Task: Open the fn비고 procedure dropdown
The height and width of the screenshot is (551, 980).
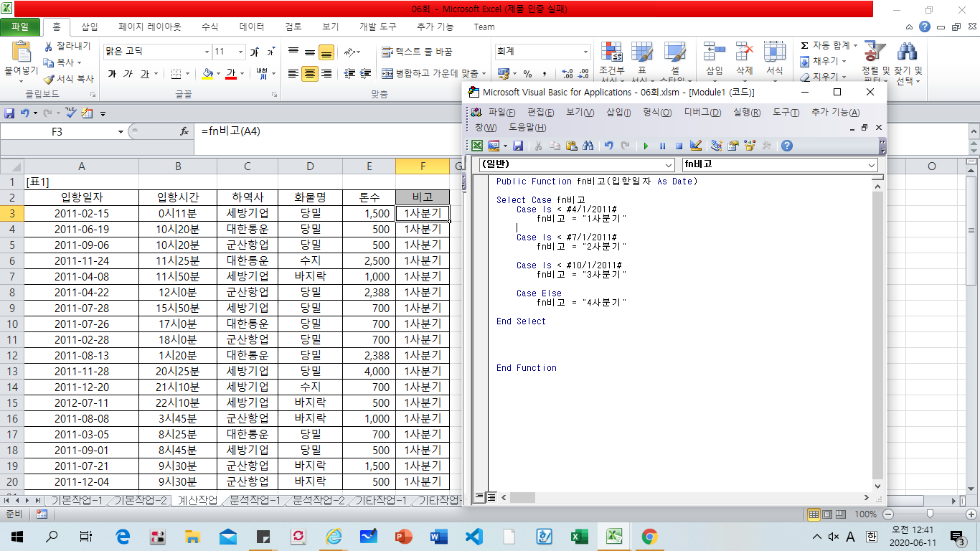Action: pyautogui.click(x=872, y=165)
